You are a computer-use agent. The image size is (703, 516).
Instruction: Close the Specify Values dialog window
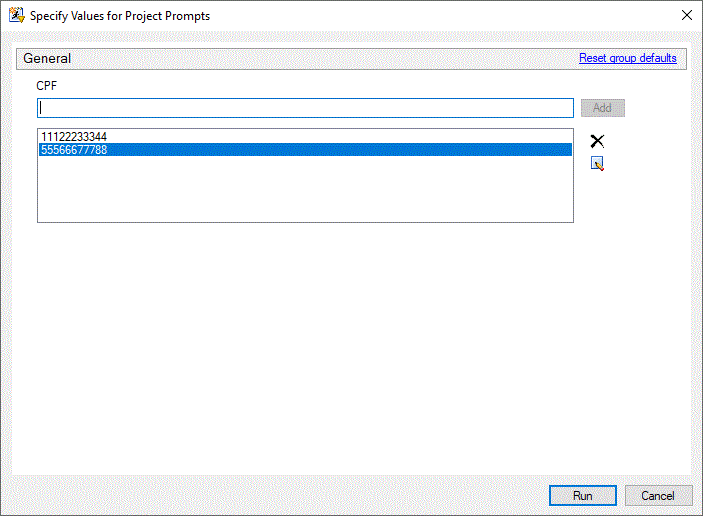tap(686, 16)
